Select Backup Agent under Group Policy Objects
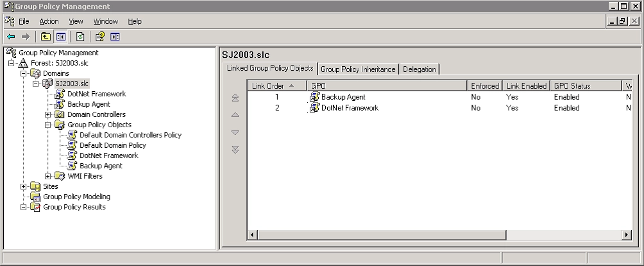 101,166
